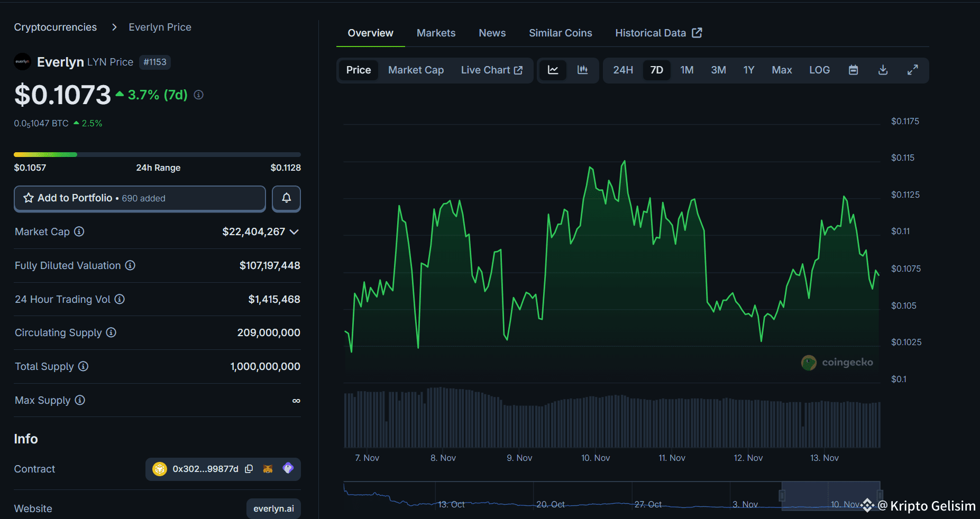Expand chart to fullscreen

[912, 70]
